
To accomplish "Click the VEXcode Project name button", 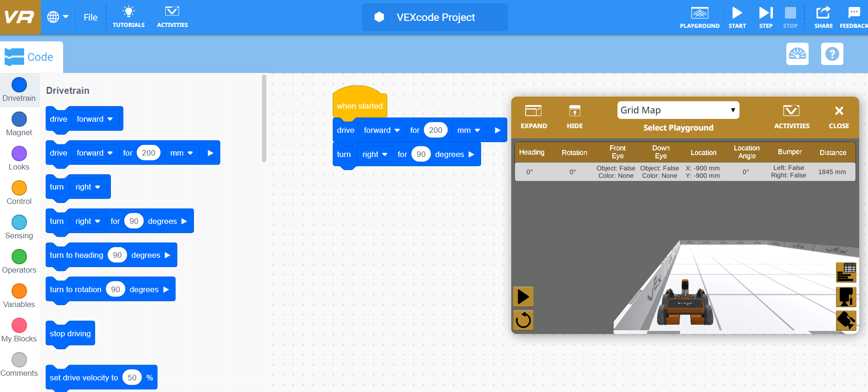I will coord(435,17).
